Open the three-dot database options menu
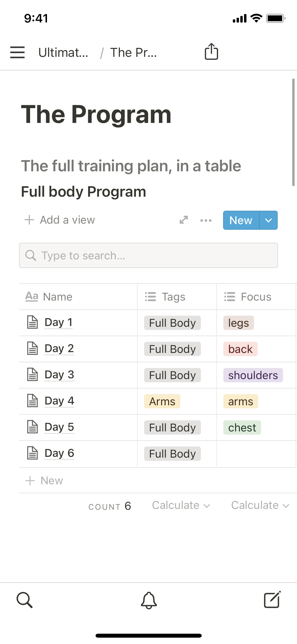This screenshot has height=644, width=297. [206, 220]
